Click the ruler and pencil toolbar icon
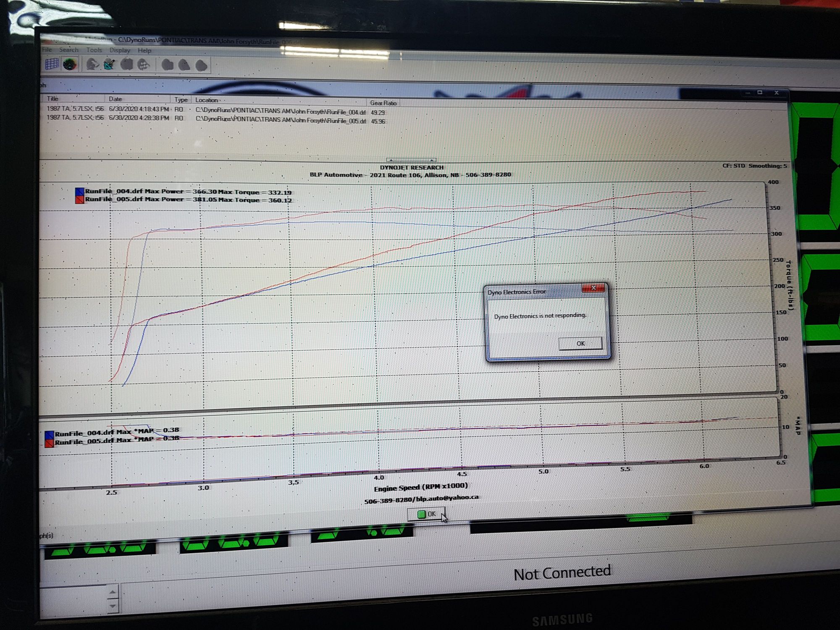Image resolution: width=840 pixels, height=630 pixels. [x=109, y=65]
